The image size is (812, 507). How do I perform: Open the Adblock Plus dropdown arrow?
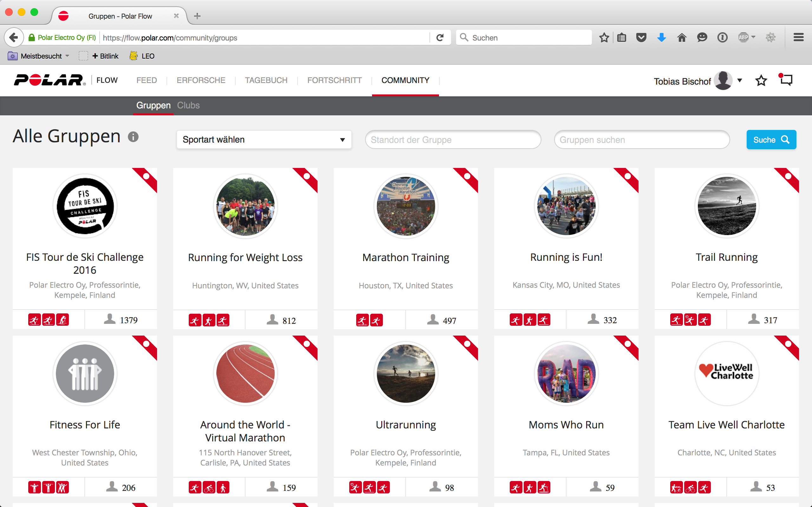point(753,37)
